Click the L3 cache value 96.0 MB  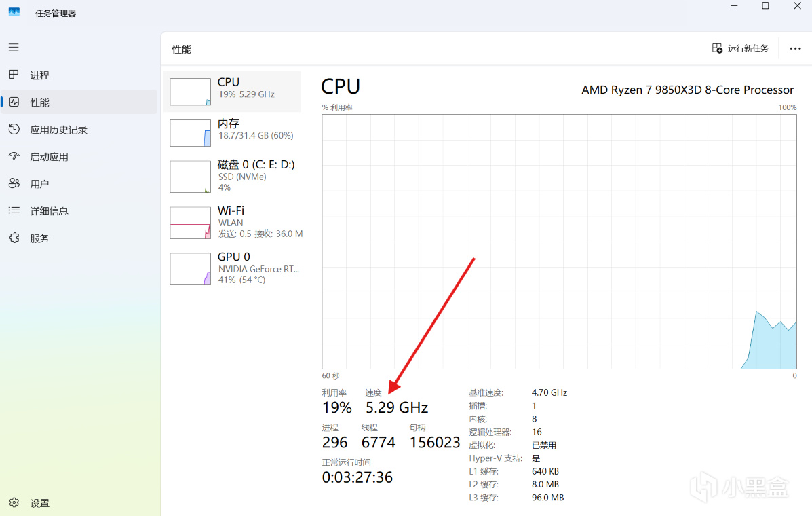pos(548,498)
